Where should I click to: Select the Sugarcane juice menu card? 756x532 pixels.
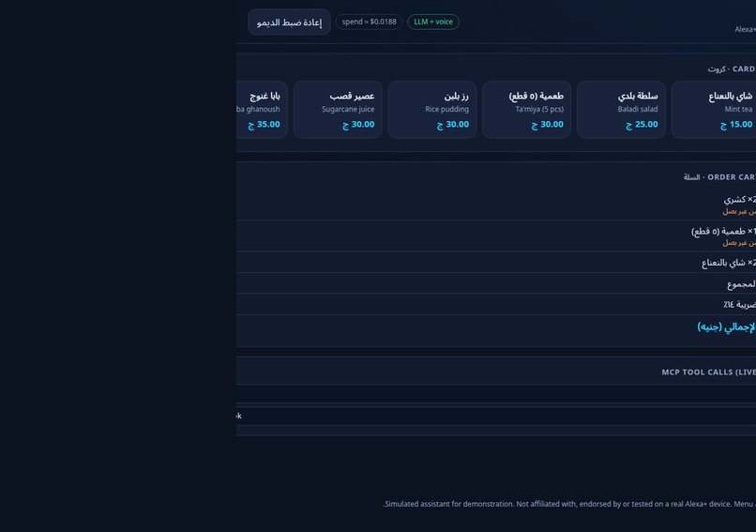click(x=338, y=110)
